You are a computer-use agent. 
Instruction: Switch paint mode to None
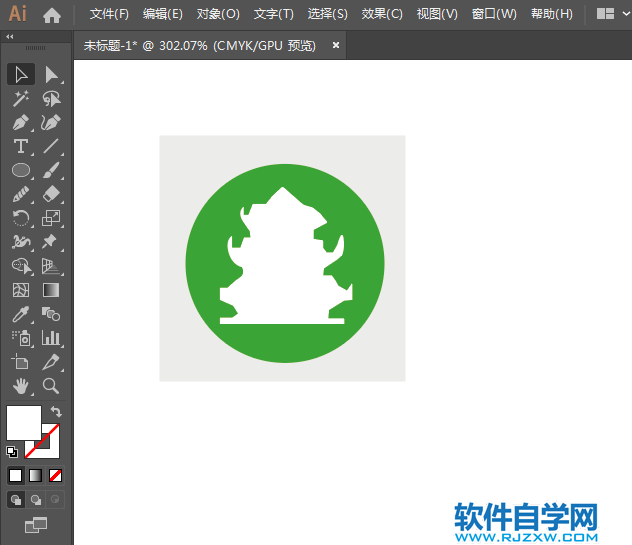point(56,475)
